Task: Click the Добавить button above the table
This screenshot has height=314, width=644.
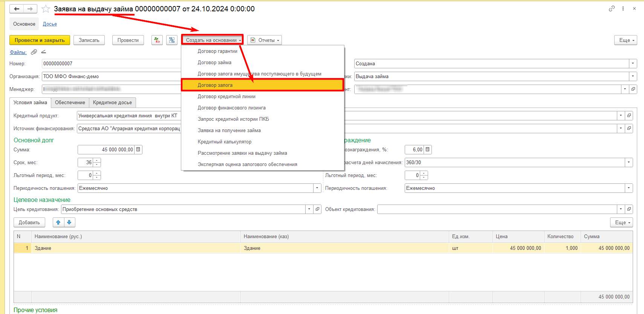Action: (x=29, y=222)
